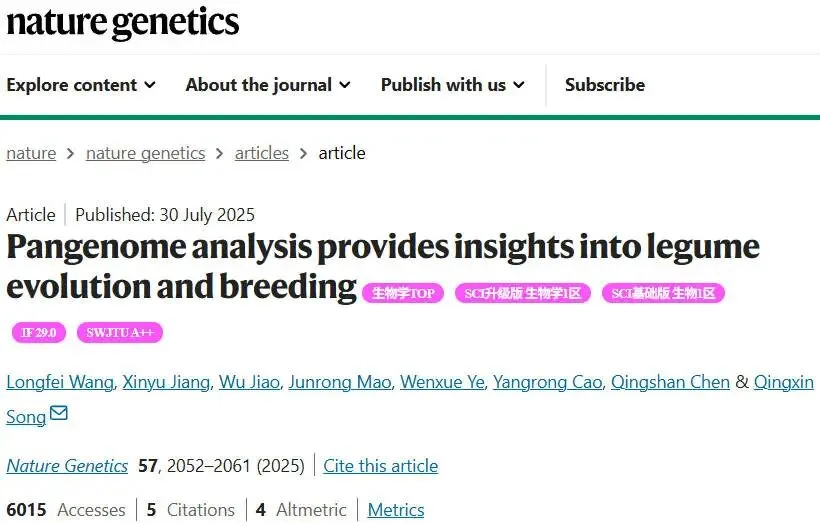Click the Nature Genetics logo
Viewport: 820px width, 523px height.
[123, 22]
